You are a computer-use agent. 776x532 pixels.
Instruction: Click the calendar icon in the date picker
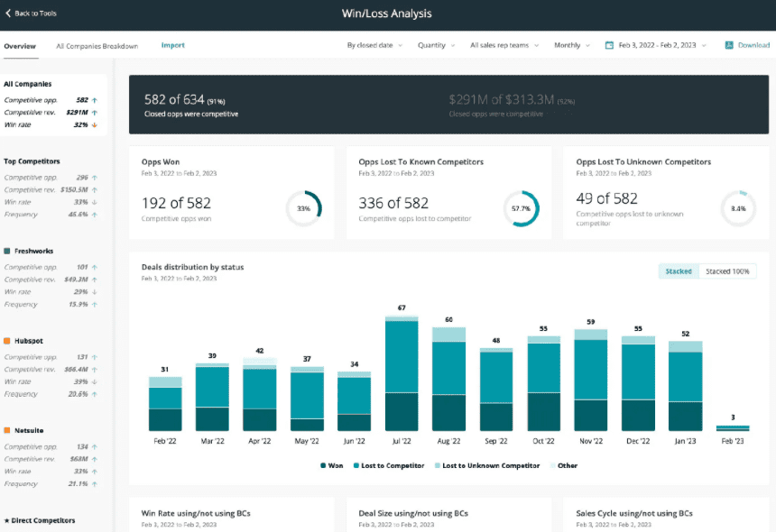(610, 45)
